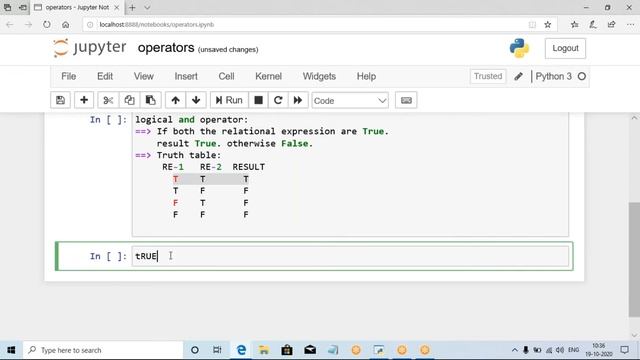
Task: Click inside the cell containing tRUE
Action: tap(350, 256)
